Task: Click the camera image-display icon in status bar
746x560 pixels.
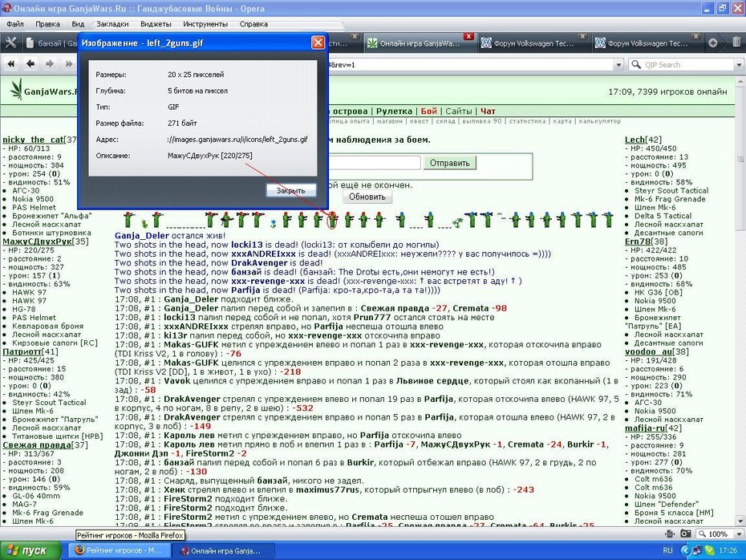Action: coord(685,534)
